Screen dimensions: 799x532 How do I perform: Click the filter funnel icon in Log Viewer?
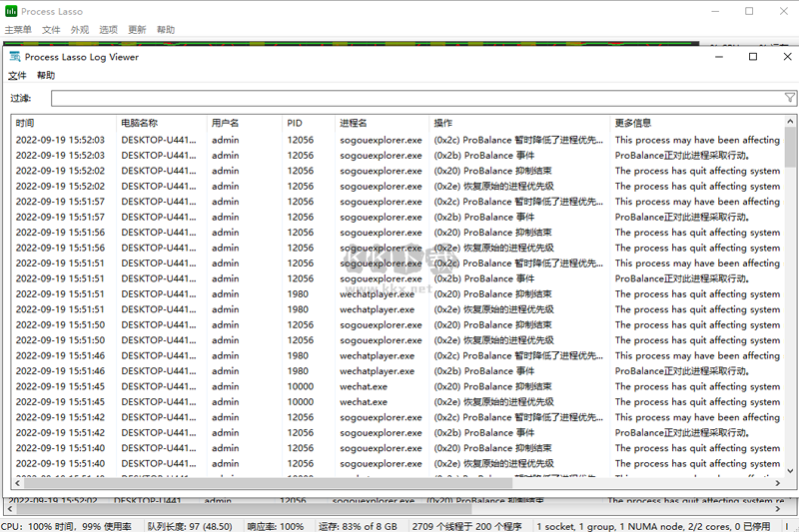(x=789, y=98)
